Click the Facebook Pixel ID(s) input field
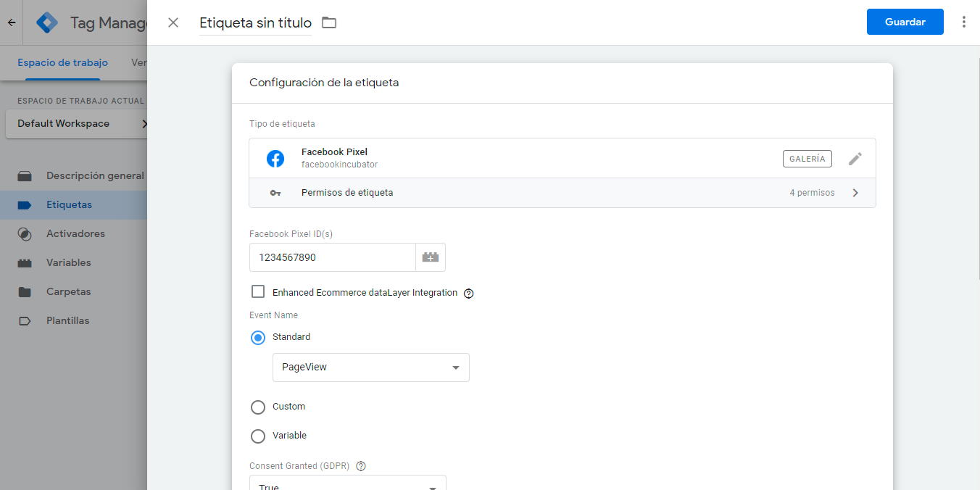This screenshot has width=980, height=490. [332, 257]
